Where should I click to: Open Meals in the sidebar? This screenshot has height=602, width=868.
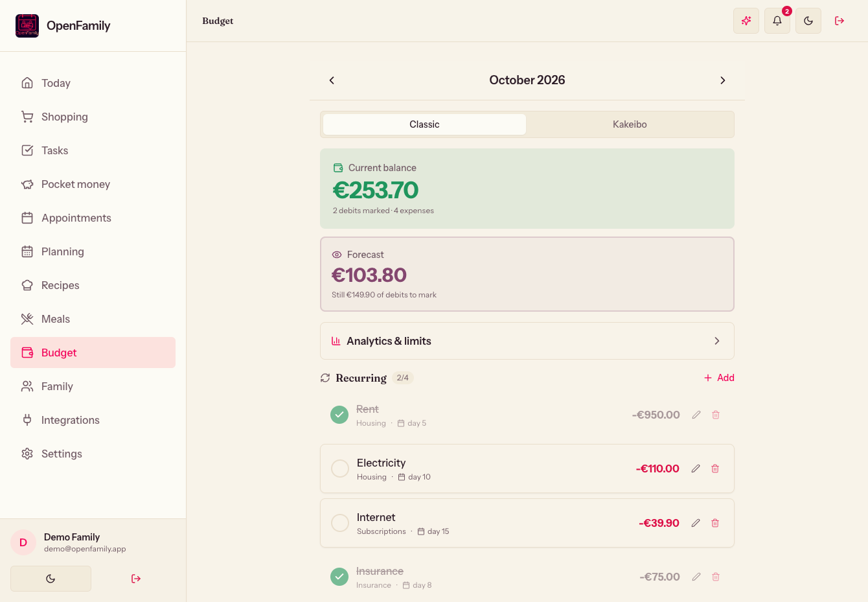[93, 319]
